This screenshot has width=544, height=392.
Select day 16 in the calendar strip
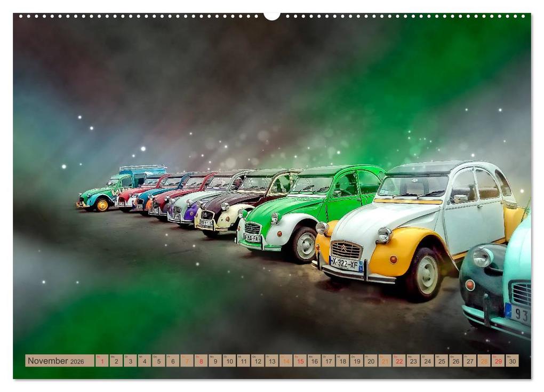(x=314, y=361)
